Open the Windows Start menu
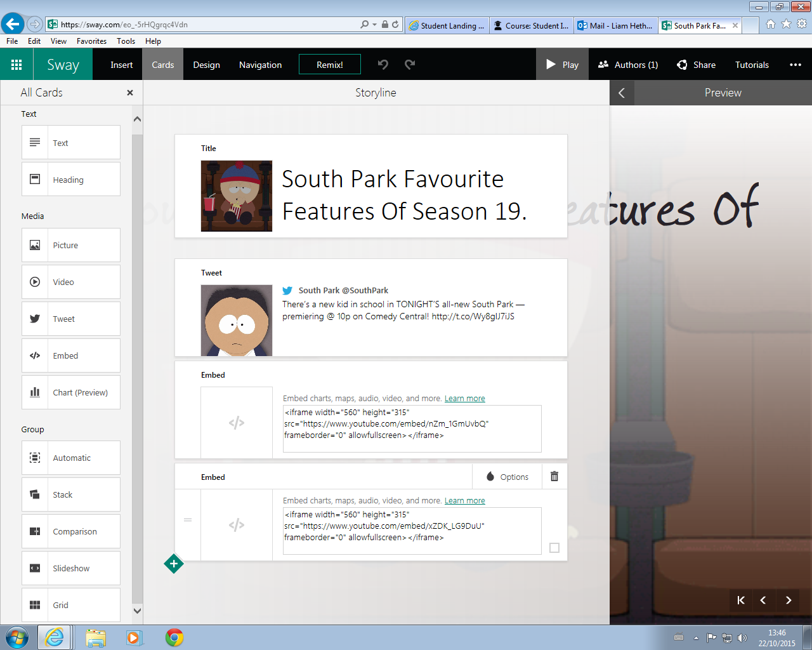The image size is (812, 650). click(16, 637)
